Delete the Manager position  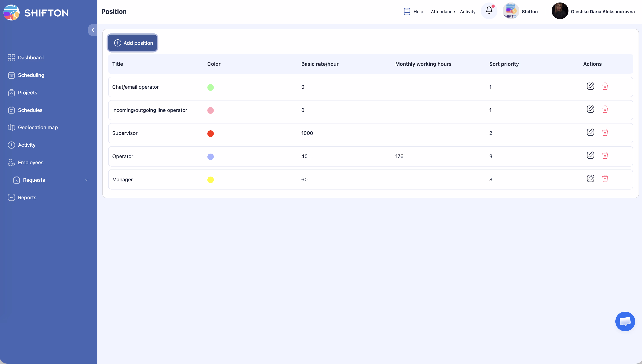(x=605, y=179)
